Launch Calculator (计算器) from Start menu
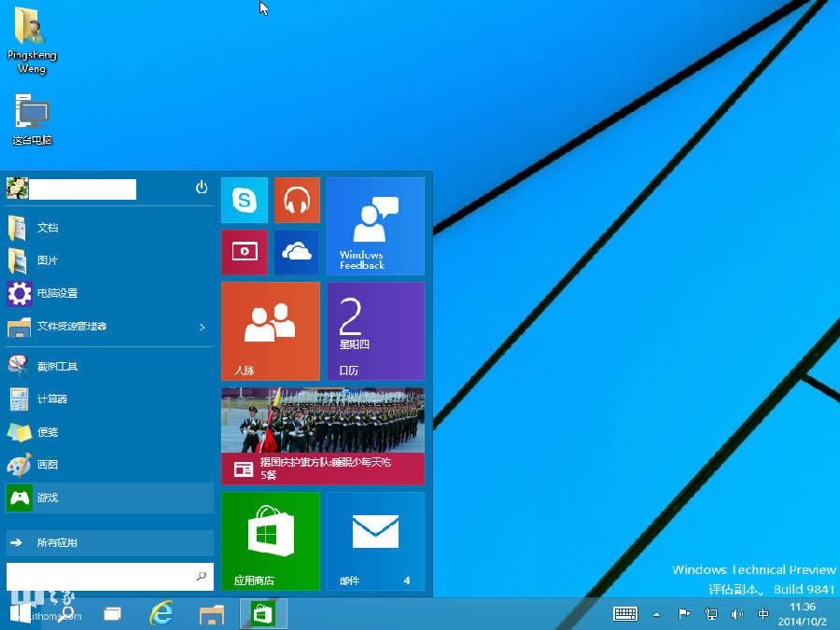840x630 pixels. tap(56, 399)
